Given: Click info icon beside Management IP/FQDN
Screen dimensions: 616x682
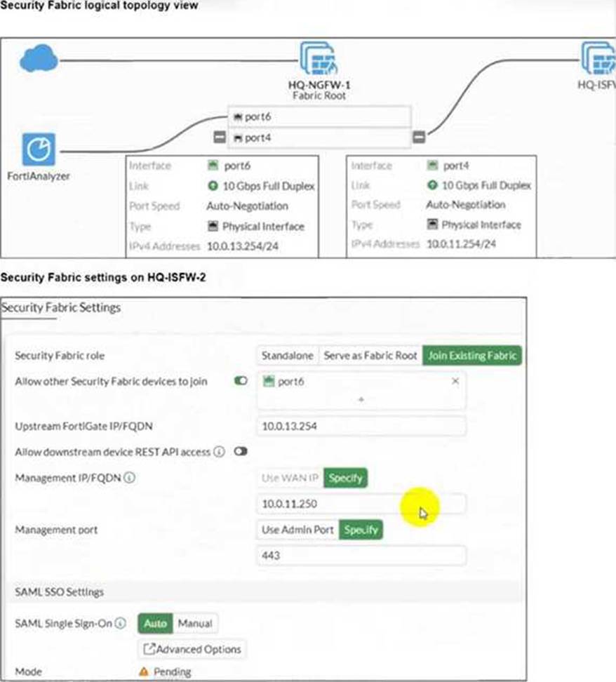Looking at the screenshot, I should coord(129,478).
